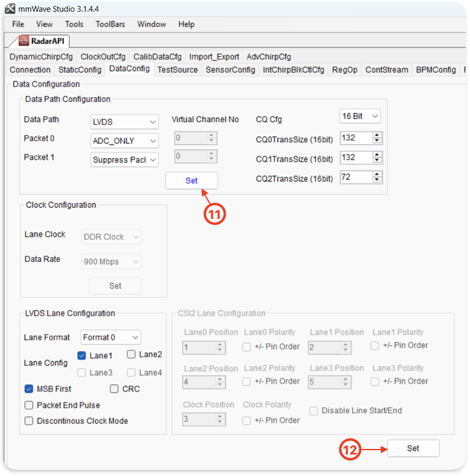Switch to the CalibDataCfg tab
This screenshot has width=470, height=476.
[157, 57]
